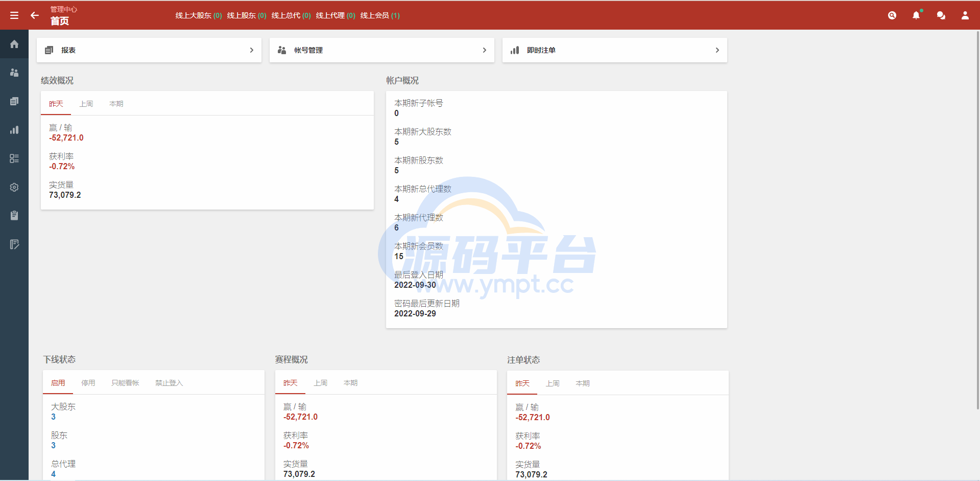Open the edit note sidebar icon

pos(14,244)
